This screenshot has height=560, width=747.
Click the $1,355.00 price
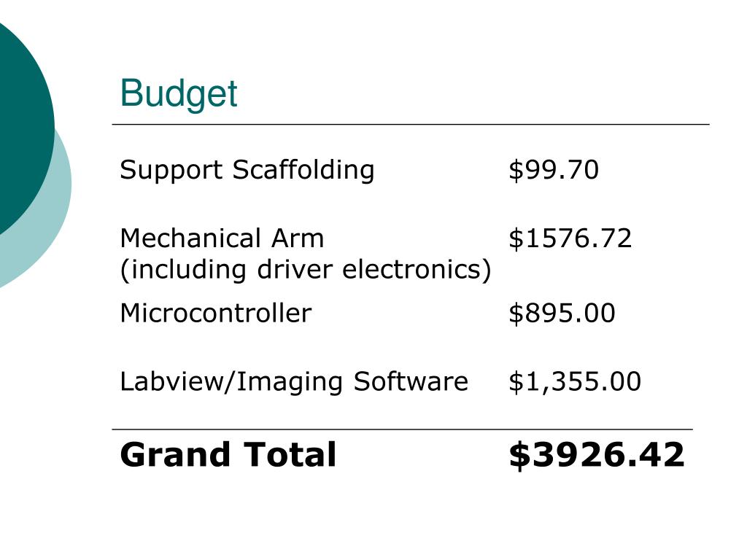575,382
